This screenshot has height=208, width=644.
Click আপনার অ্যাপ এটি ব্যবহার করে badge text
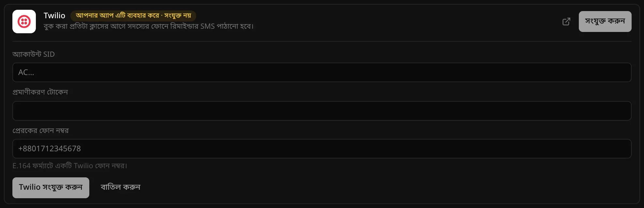117,16
